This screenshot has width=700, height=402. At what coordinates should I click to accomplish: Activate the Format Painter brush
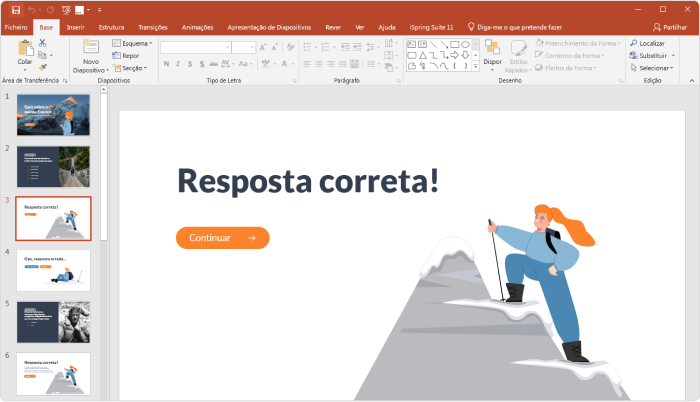pyautogui.click(x=42, y=67)
